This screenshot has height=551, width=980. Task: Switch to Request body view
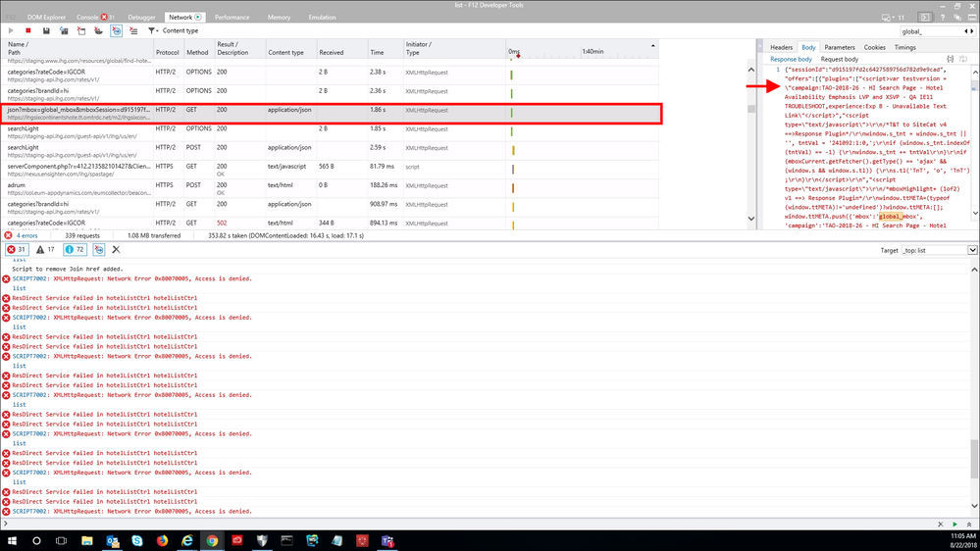pyautogui.click(x=839, y=59)
